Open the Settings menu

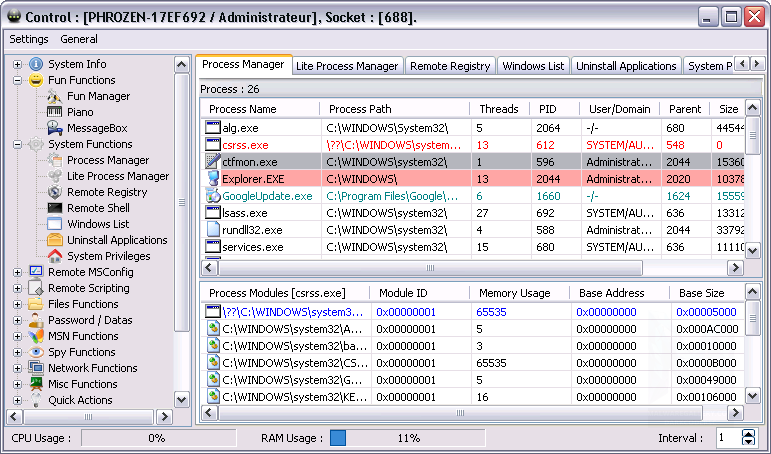pos(28,39)
